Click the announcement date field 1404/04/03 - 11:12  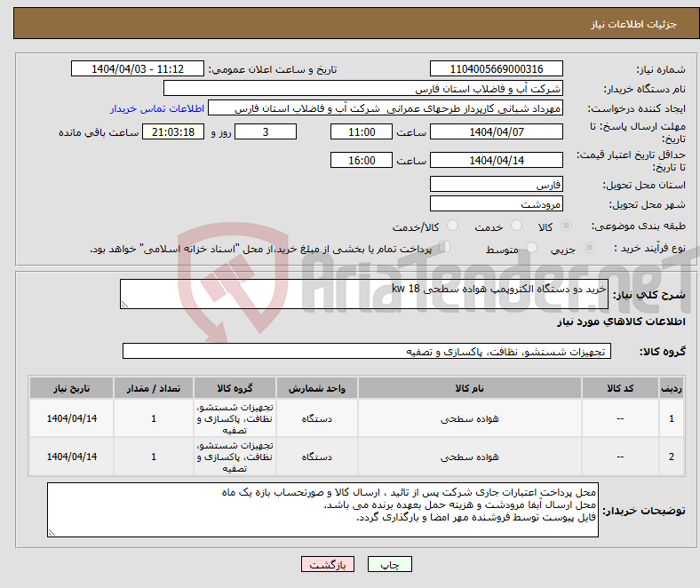(138, 68)
